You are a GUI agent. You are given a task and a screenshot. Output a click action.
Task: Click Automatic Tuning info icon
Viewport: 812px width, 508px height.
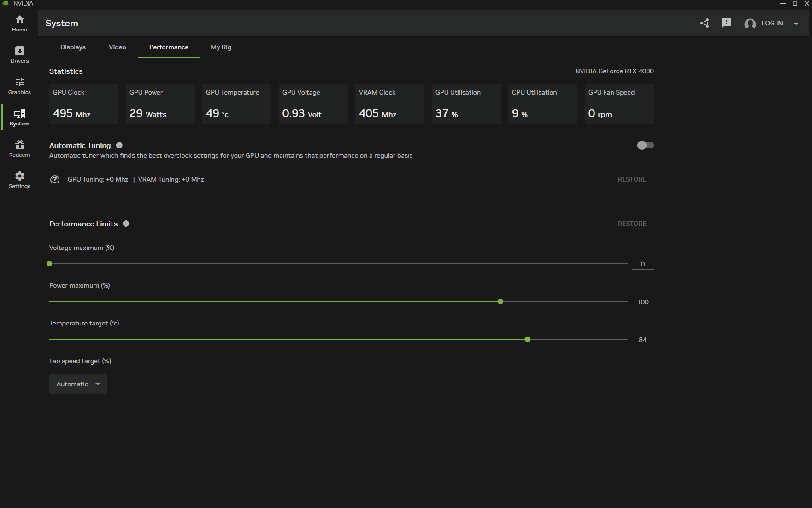(119, 145)
